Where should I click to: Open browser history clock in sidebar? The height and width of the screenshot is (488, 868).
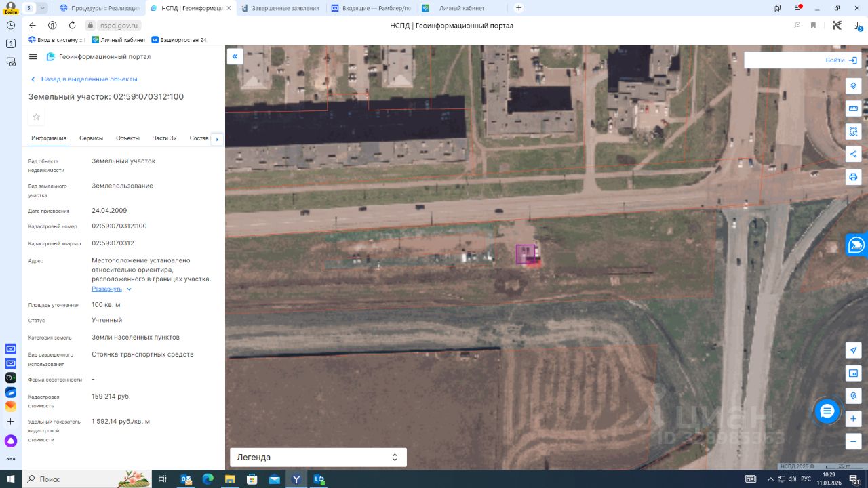[11, 25]
